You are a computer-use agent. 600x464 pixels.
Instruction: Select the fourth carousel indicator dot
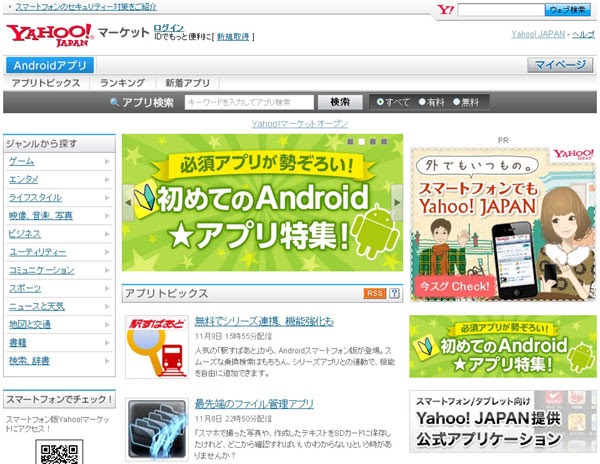coord(384,142)
